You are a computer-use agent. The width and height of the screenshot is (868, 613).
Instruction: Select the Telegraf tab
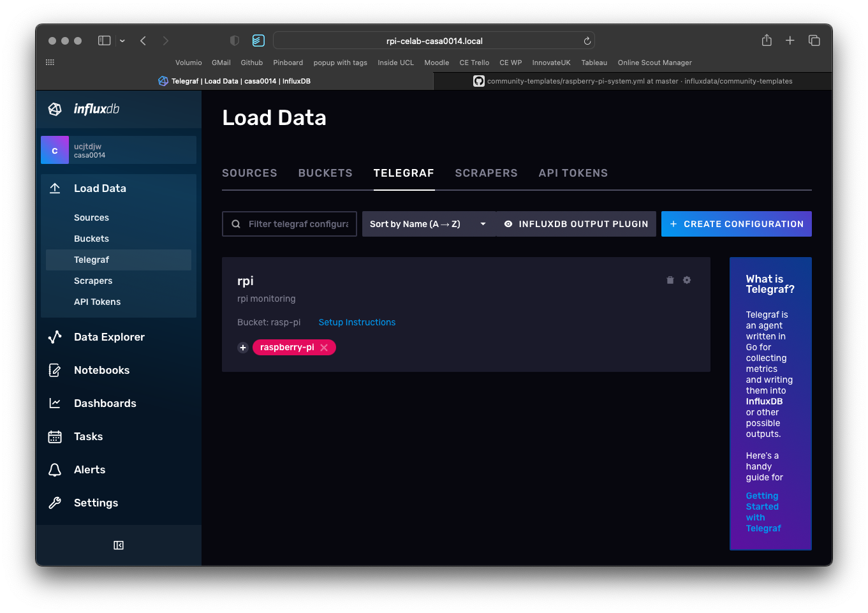404,173
